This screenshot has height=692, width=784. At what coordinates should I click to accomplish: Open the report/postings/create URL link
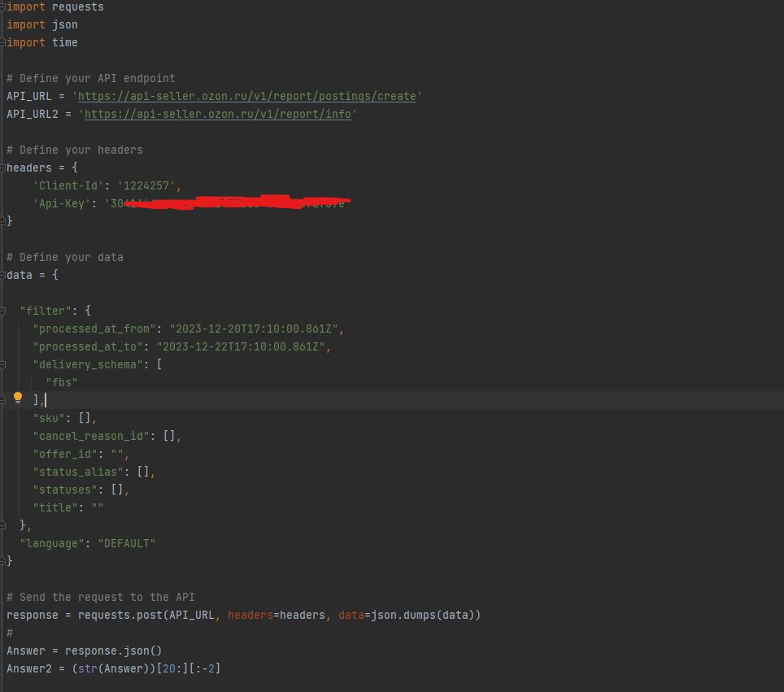247,96
